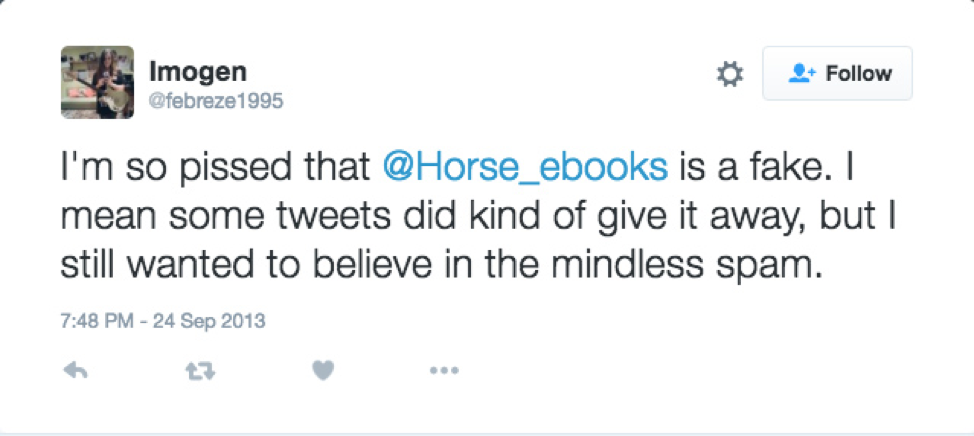Click the person-plus icon inside Follow button
Viewport: 974px width, 436px height.
(801, 73)
